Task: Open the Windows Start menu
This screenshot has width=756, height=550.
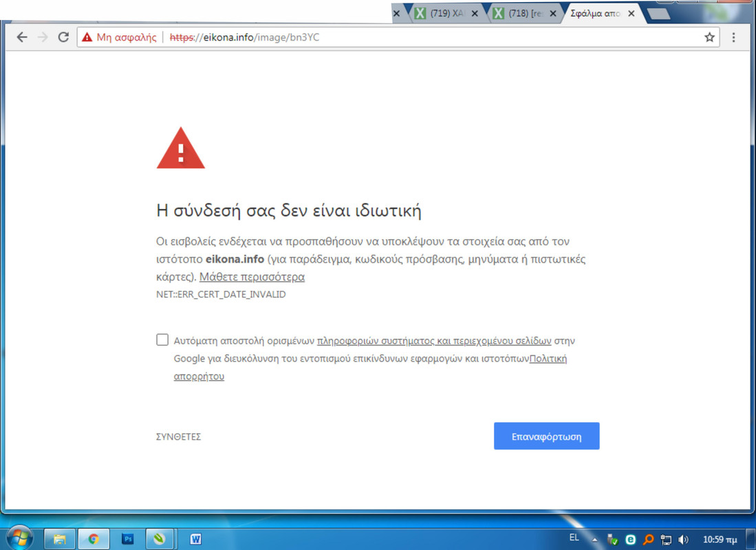Action: (x=20, y=538)
